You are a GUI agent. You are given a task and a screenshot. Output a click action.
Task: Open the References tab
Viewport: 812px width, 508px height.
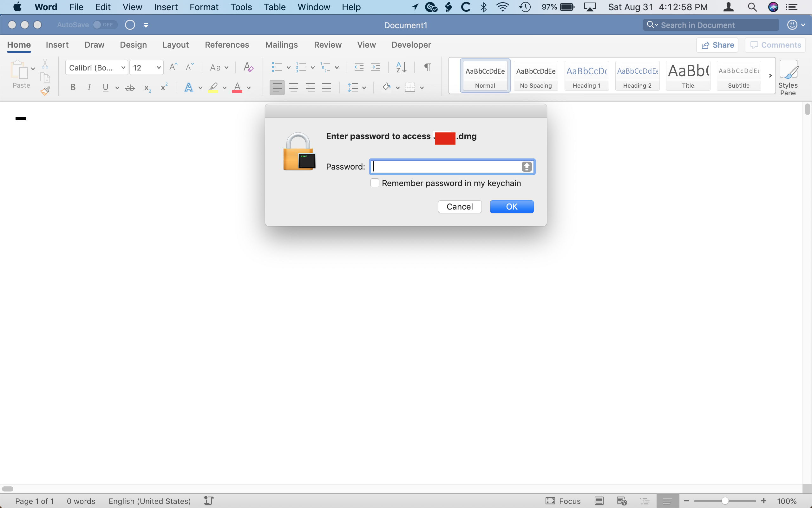(x=227, y=45)
